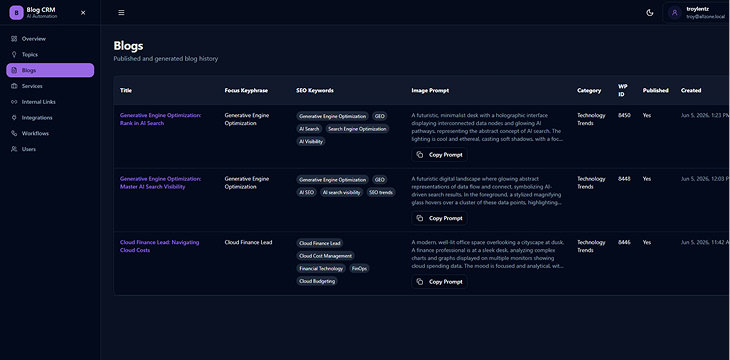The image size is (730, 360).
Task: Open 'Cloud Finance Lead: Navigating Cloud Costs' blog
Action: (159, 246)
